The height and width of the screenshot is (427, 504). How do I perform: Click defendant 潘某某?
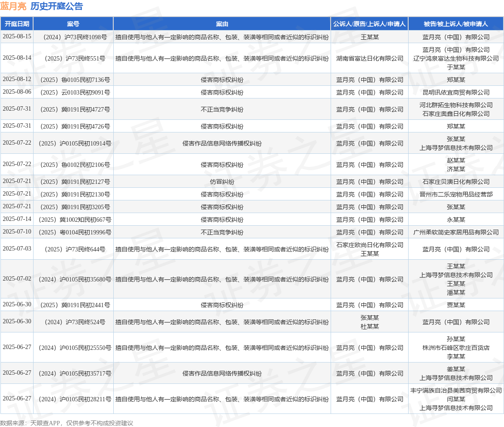click(x=456, y=292)
